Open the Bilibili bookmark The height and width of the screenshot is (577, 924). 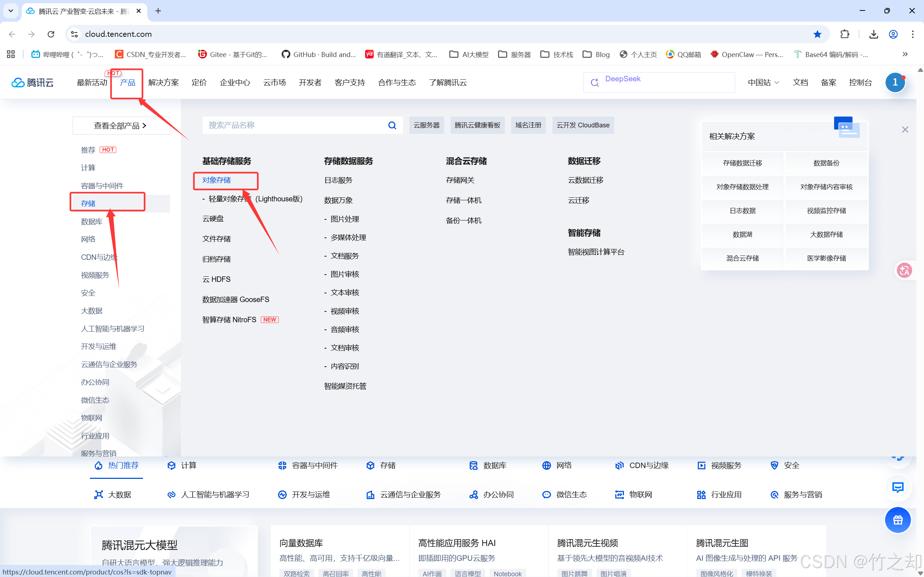67,54
